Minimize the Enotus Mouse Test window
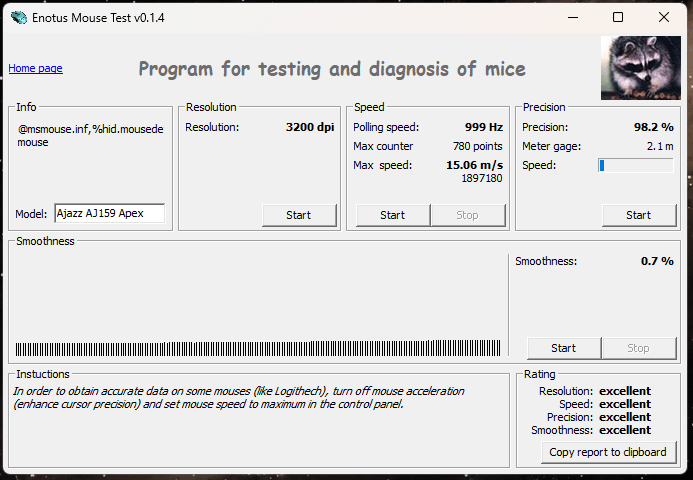 572,17
